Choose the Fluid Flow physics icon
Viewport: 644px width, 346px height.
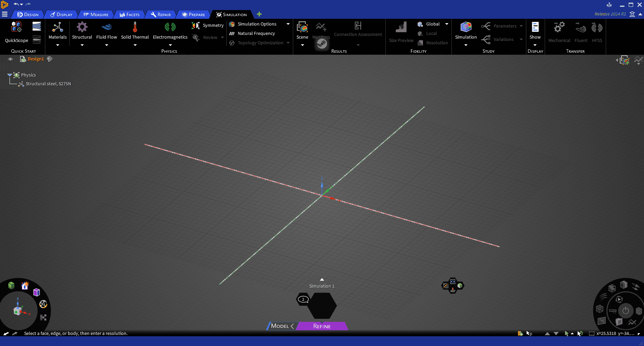106,28
